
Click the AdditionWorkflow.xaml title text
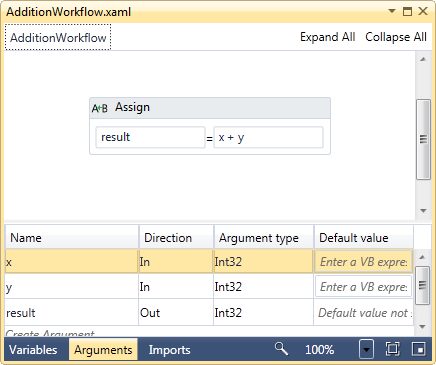pos(69,12)
